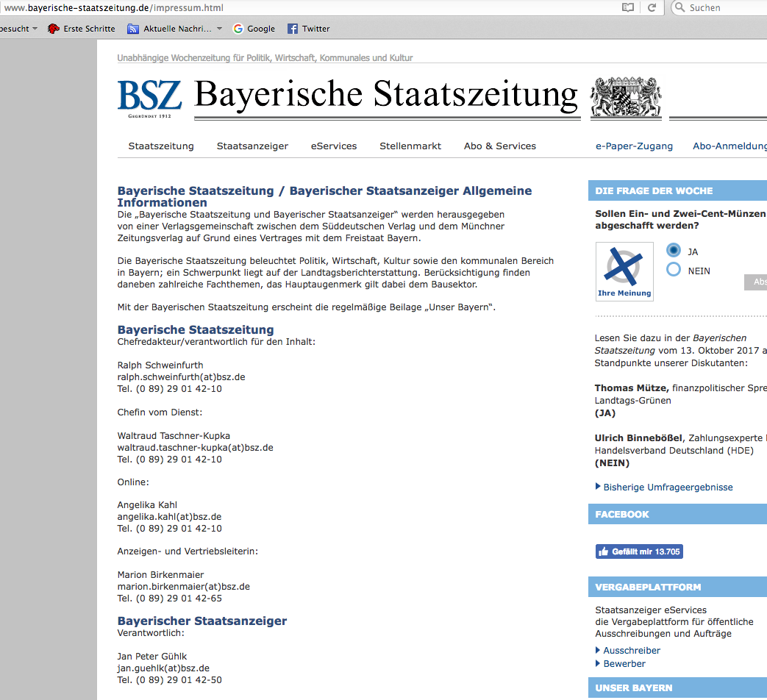Open Reader View icon in address bar

click(627, 7)
